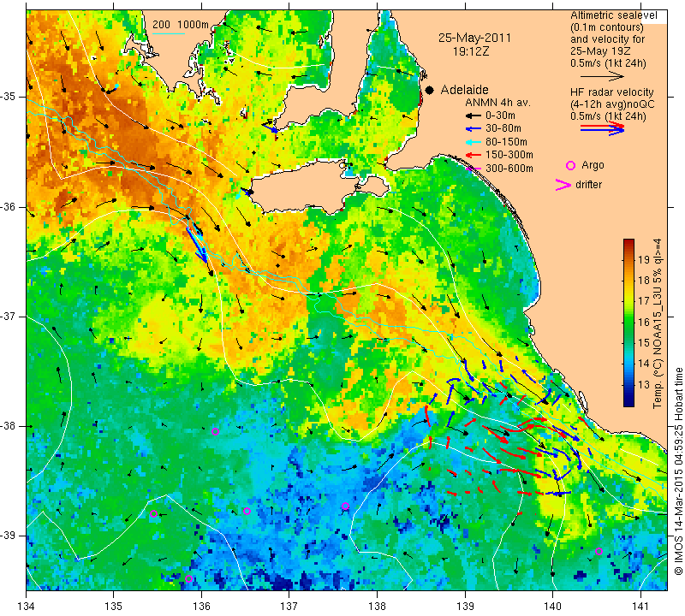Image resolution: width=685 pixels, height=616 pixels.
Task: Click the latitude -36 axis label
Action: [x=8, y=207]
